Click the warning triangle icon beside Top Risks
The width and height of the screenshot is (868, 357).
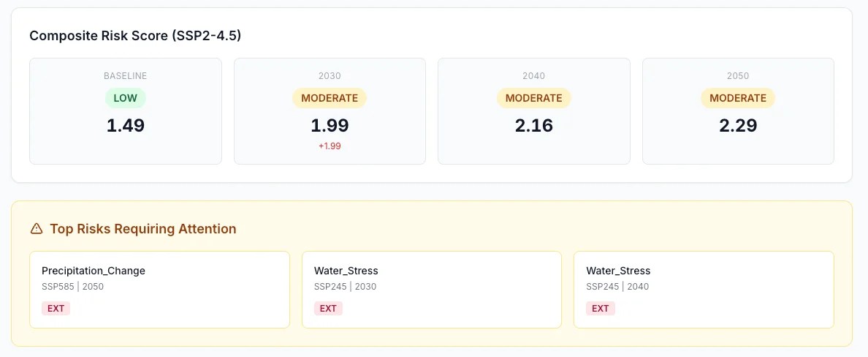(37, 229)
